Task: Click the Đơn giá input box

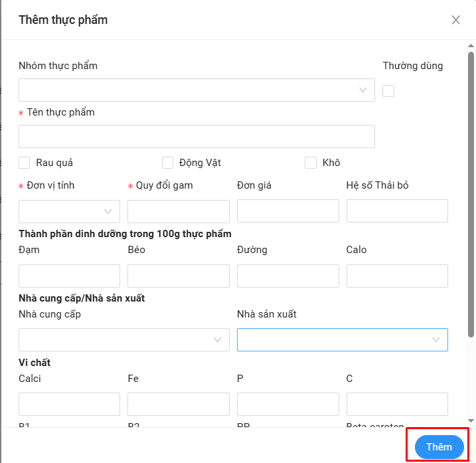Action: point(287,211)
